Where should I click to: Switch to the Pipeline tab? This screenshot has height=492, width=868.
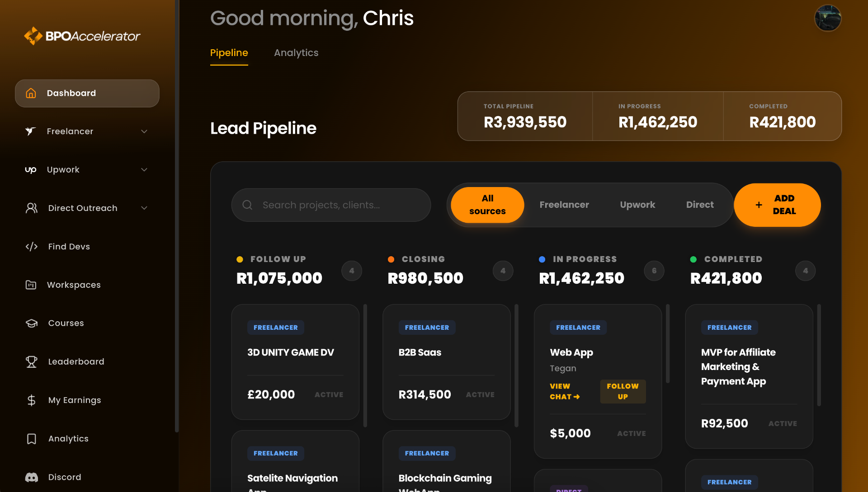[229, 53]
